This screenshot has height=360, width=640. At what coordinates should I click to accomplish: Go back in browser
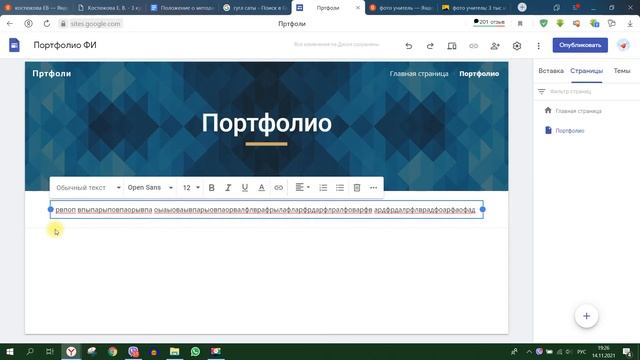[10, 24]
